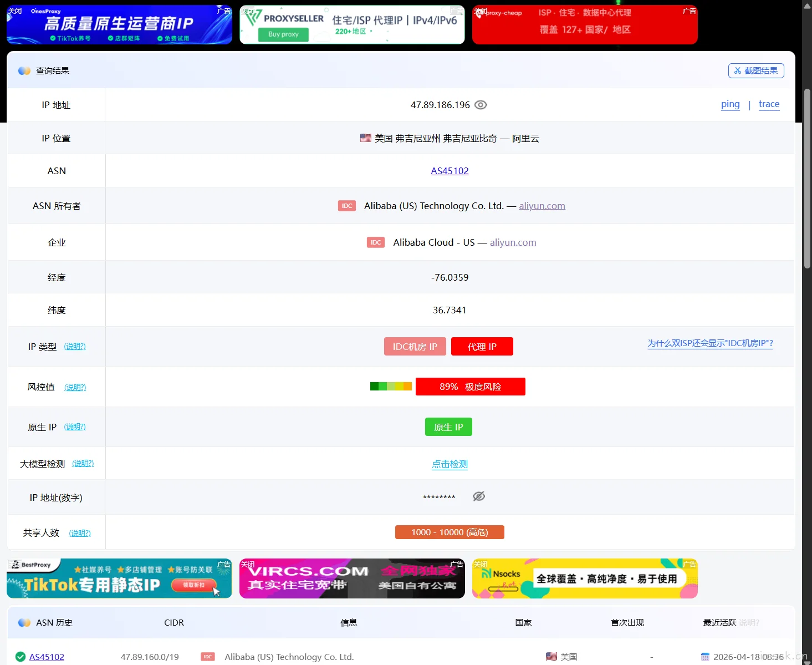This screenshot has height=665, width=812.
Task: Open 为什么双ISP还会显示IDC机房IP link
Action: (x=710, y=343)
